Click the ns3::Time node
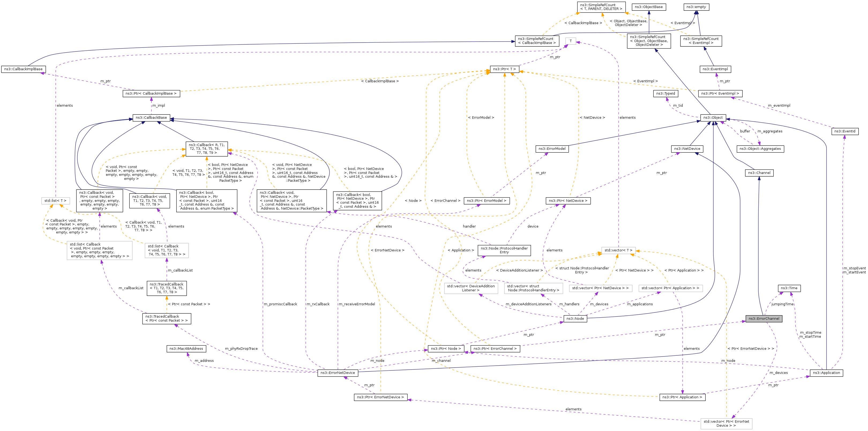 click(x=789, y=288)
